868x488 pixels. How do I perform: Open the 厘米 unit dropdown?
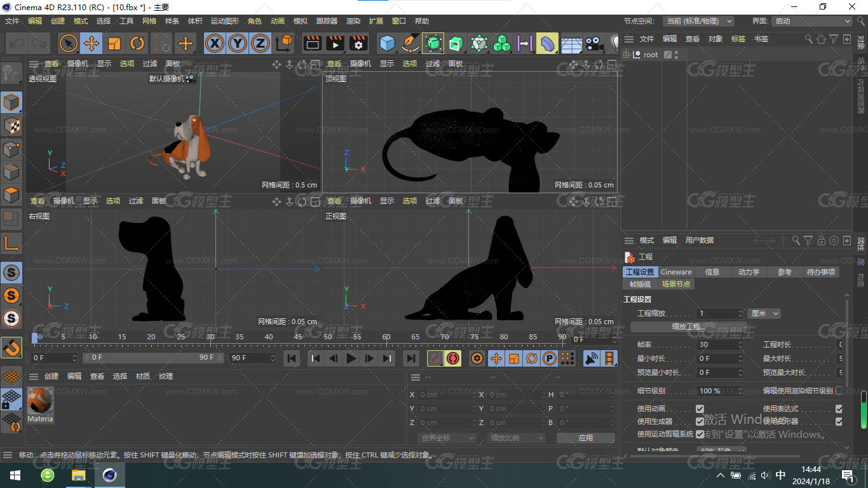(x=764, y=313)
